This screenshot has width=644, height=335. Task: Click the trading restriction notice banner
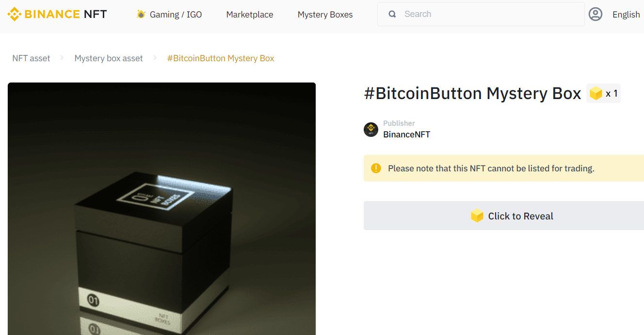click(x=504, y=168)
